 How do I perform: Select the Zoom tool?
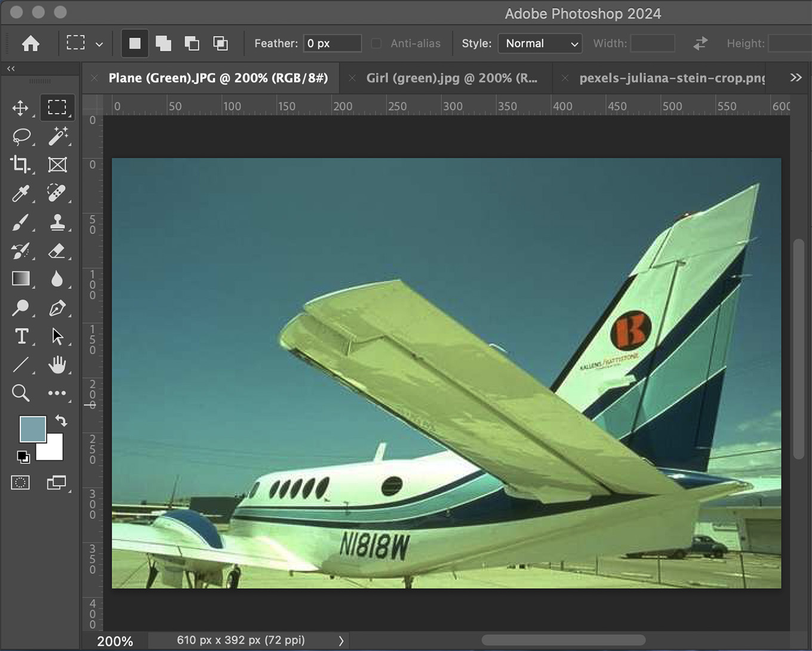point(20,393)
